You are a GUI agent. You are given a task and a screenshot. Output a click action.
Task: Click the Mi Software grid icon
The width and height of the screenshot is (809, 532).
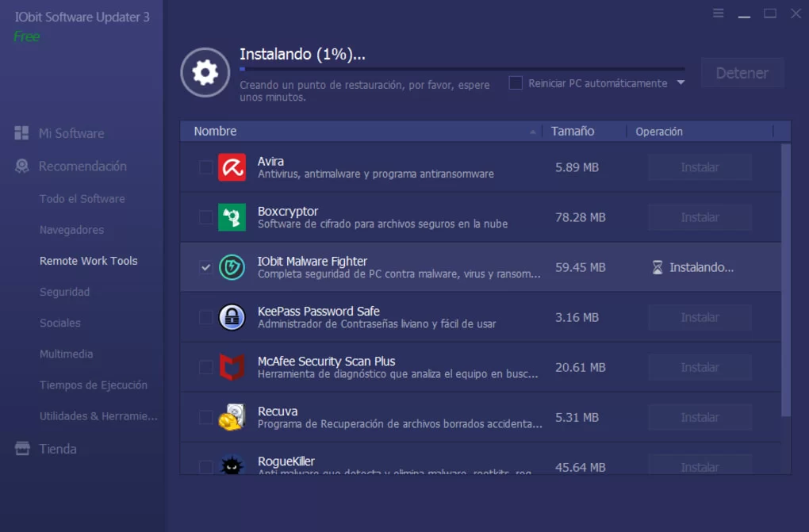coord(21,133)
